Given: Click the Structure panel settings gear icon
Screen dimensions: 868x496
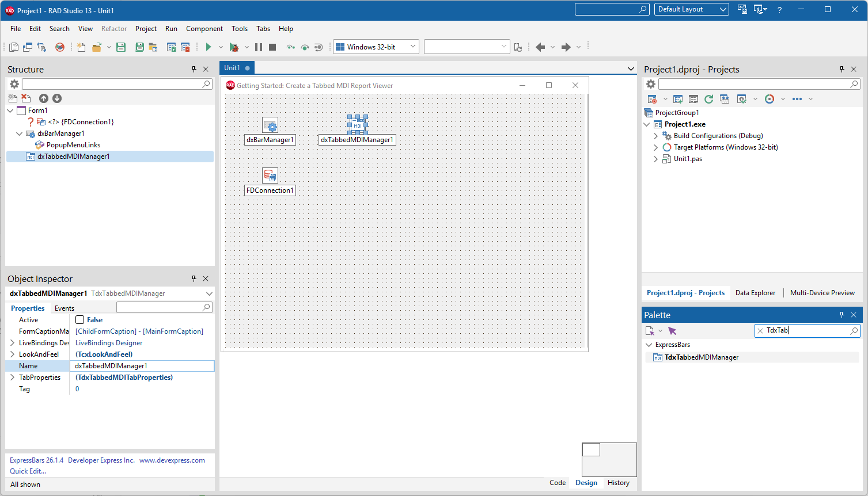Looking at the screenshot, I should pyautogui.click(x=14, y=84).
